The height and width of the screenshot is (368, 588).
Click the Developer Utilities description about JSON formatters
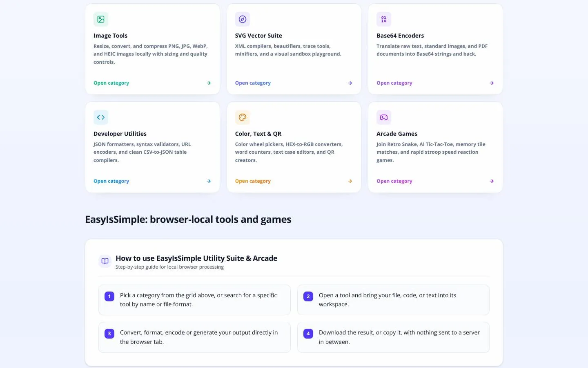click(x=142, y=152)
